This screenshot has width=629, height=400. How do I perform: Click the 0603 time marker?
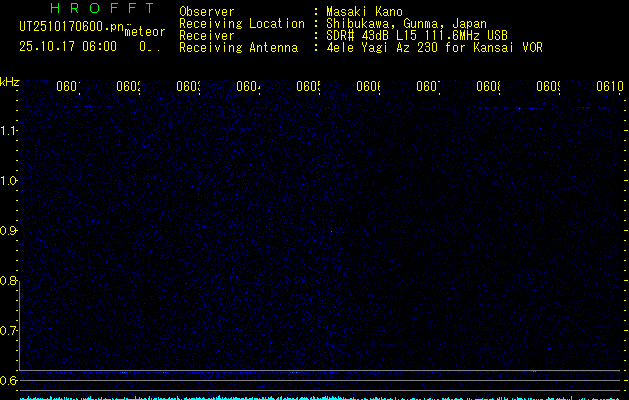[x=189, y=86]
